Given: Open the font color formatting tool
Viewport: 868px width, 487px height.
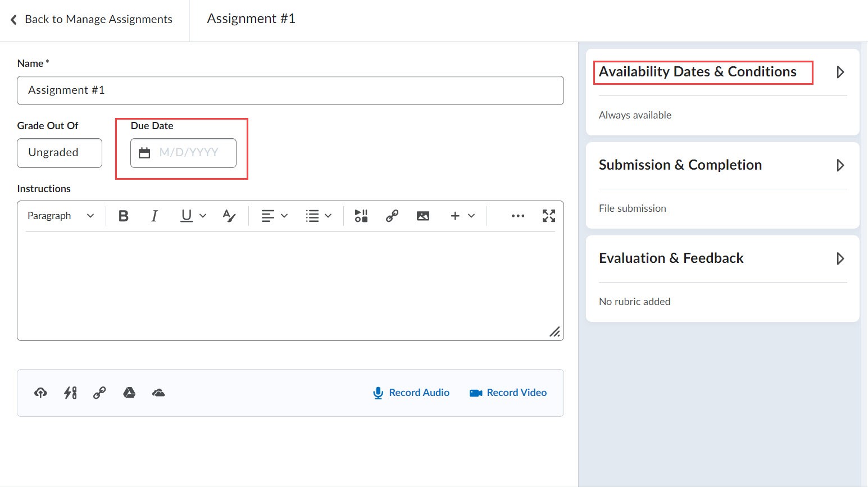Looking at the screenshot, I should point(229,216).
